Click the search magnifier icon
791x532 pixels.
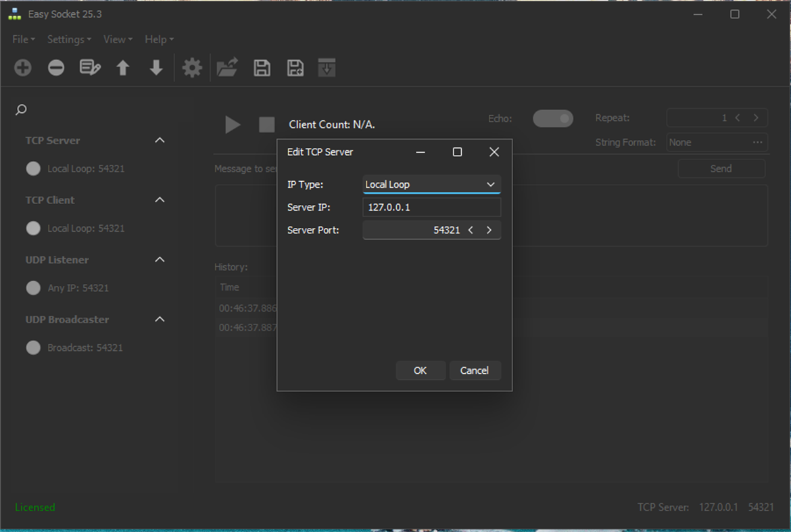click(21, 110)
